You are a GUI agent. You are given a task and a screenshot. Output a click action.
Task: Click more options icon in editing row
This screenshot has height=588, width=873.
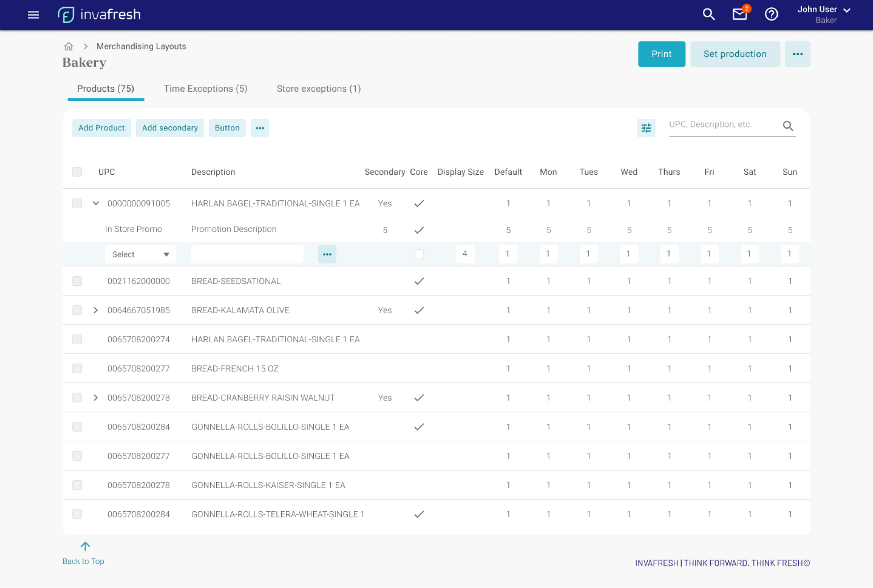pos(327,254)
